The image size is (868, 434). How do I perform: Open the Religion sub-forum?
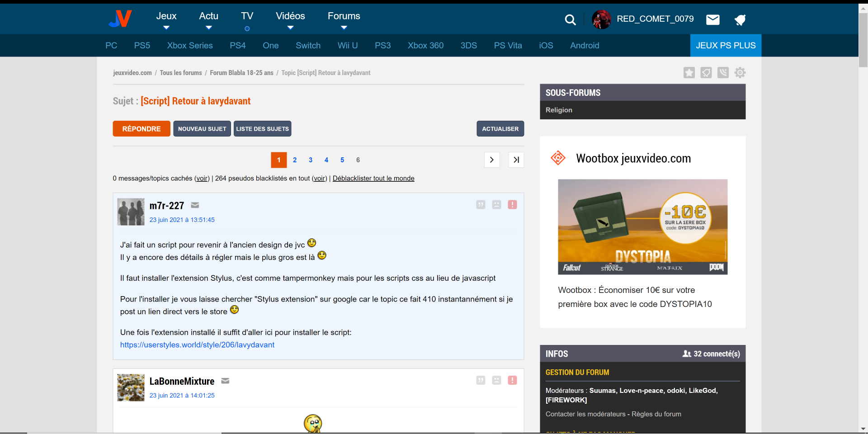click(x=559, y=110)
